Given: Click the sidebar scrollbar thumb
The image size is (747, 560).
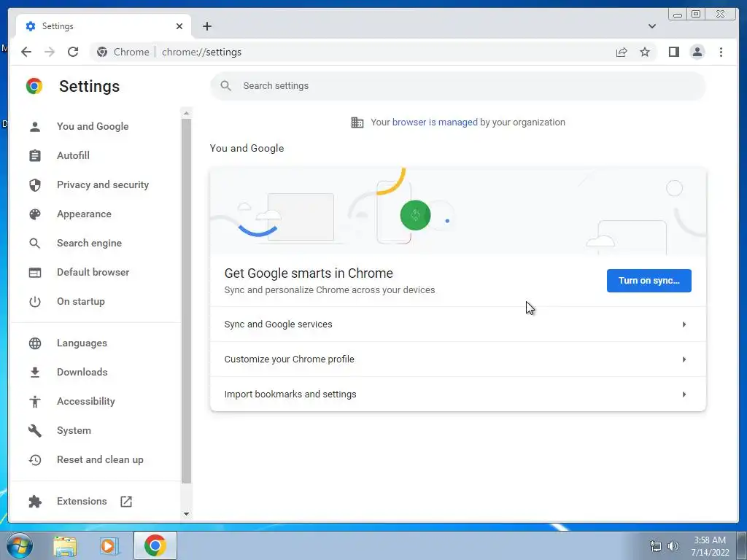Looking at the screenshot, I should pos(186,301).
